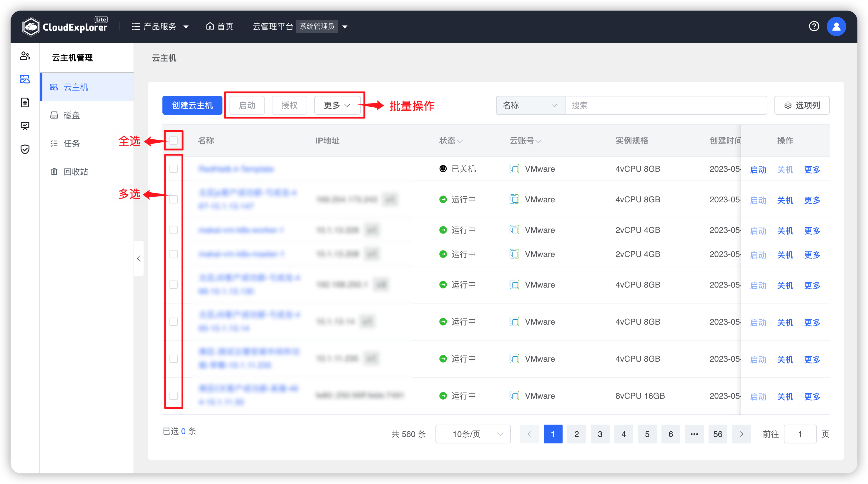The image size is (868, 484).
Task: Change the 10条/页 page size
Action: tap(473, 434)
